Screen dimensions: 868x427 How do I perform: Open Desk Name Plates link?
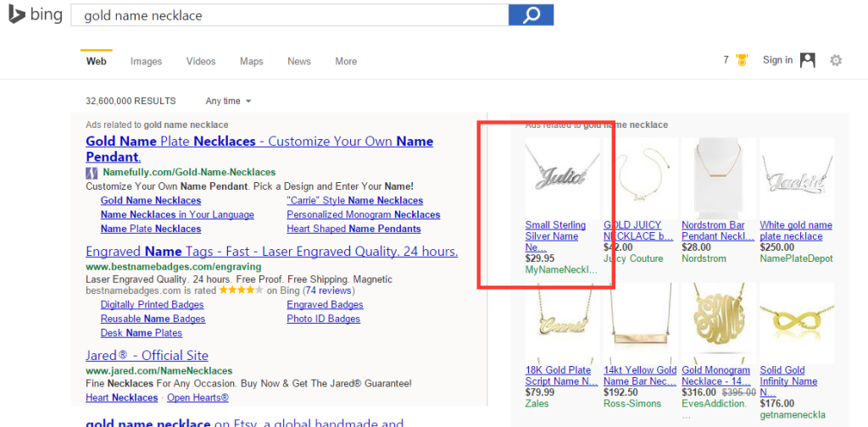click(142, 333)
